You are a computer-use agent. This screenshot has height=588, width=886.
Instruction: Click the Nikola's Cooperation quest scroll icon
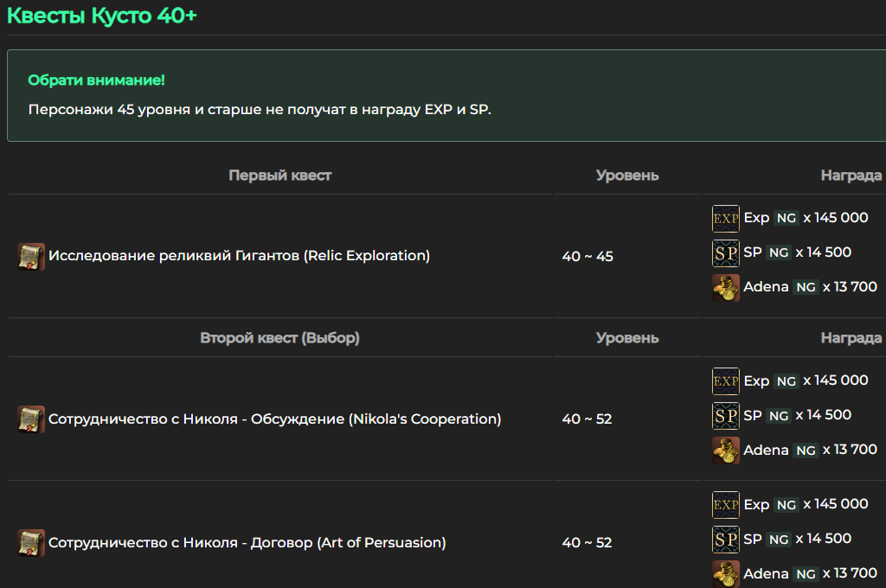click(31, 419)
